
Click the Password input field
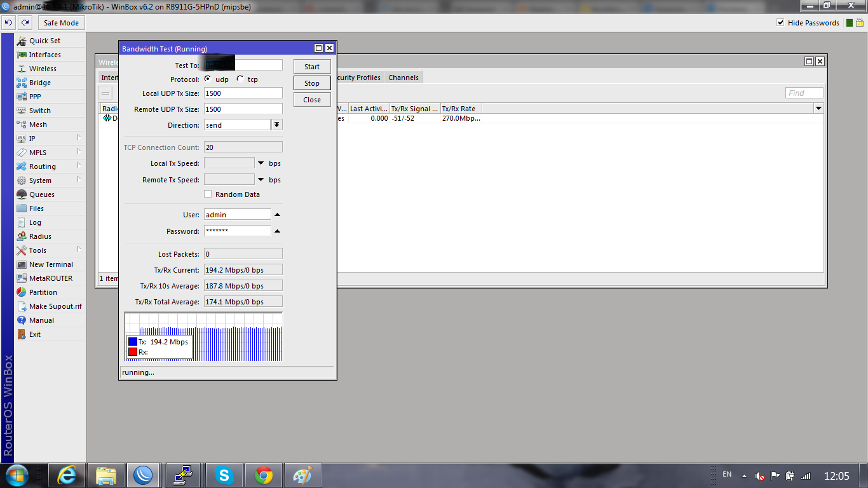pos(238,231)
